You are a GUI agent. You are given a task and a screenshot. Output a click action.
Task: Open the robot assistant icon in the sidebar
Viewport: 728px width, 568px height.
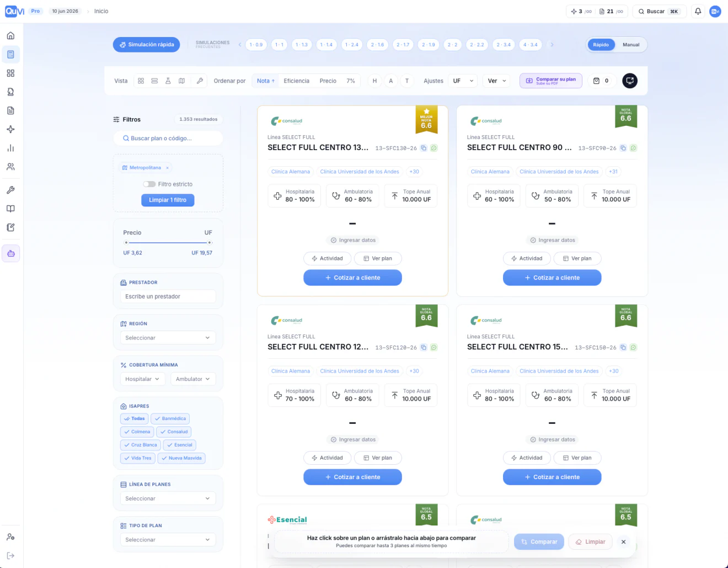pos(10,254)
